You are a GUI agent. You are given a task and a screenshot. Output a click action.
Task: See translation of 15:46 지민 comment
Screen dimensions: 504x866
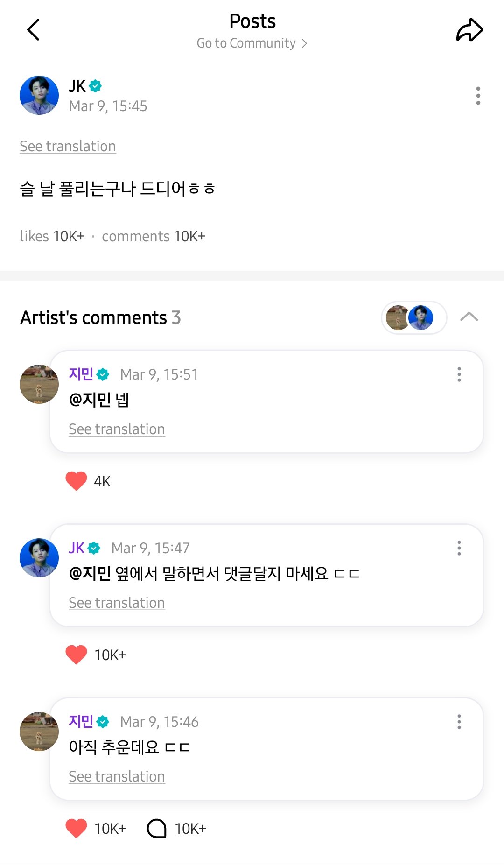click(x=117, y=776)
